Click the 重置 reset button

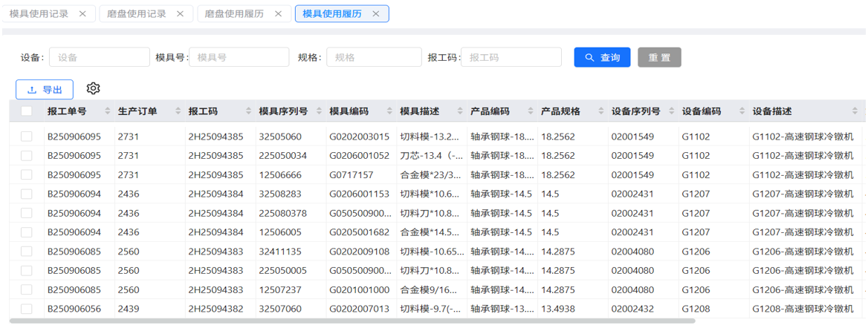pos(659,57)
